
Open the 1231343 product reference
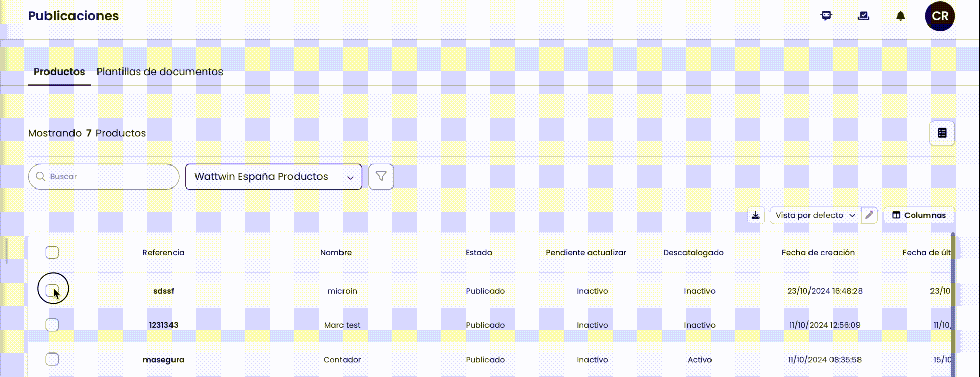163,325
